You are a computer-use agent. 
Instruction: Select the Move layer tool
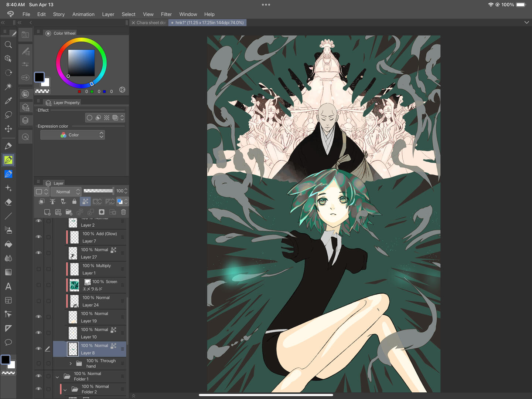pyautogui.click(x=8, y=129)
